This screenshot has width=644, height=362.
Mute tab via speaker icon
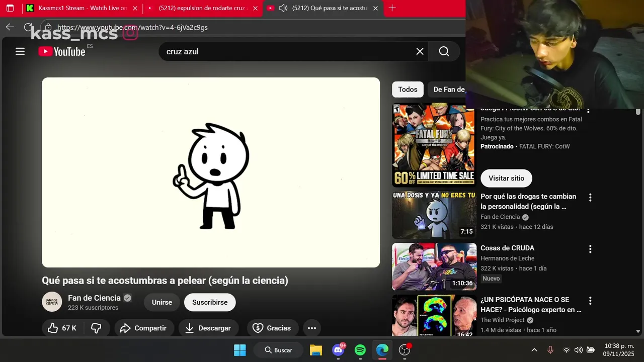point(283,8)
